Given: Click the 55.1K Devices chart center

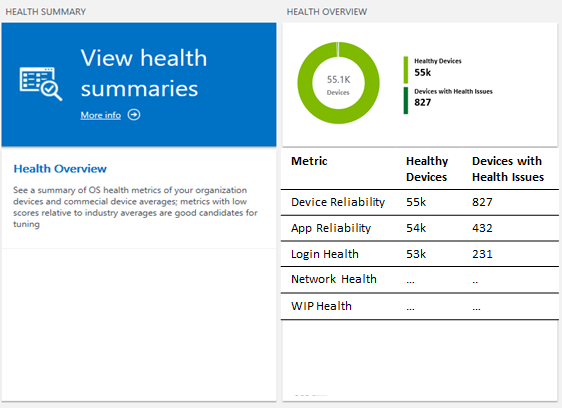Looking at the screenshot, I should tap(338, 85).
